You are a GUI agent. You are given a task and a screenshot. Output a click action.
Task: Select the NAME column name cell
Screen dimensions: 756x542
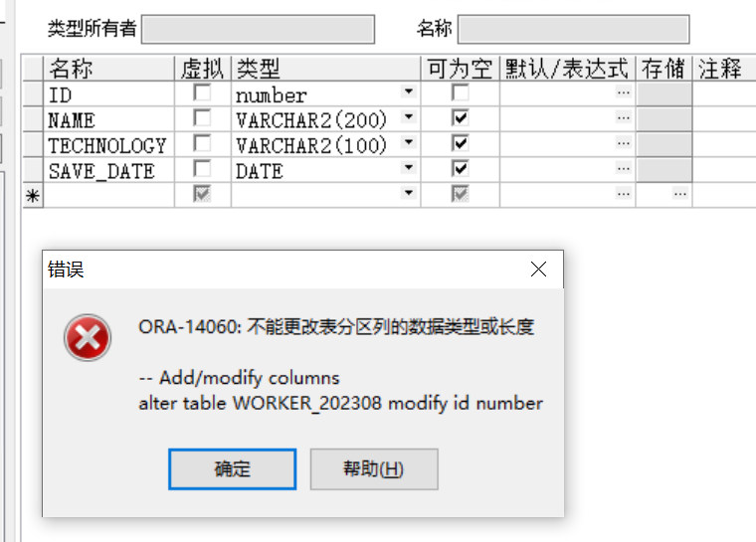pyautogui.click(x=109, y=119)
